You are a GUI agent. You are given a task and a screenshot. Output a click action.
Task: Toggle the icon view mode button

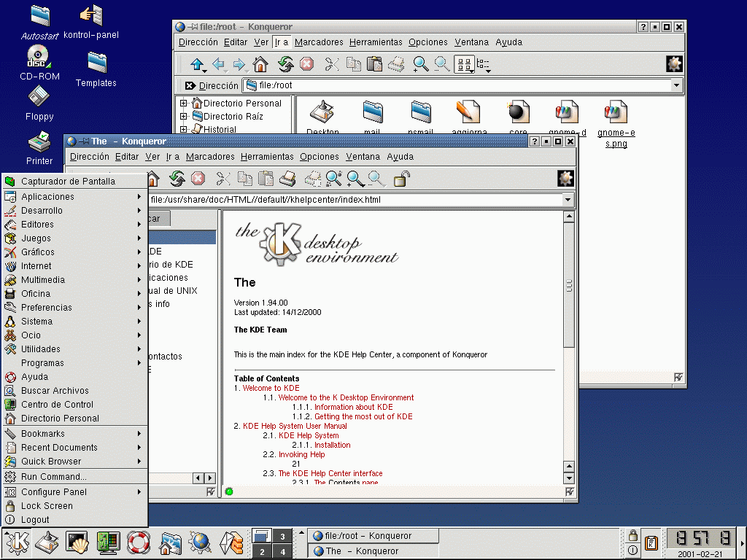coord(464,64)
